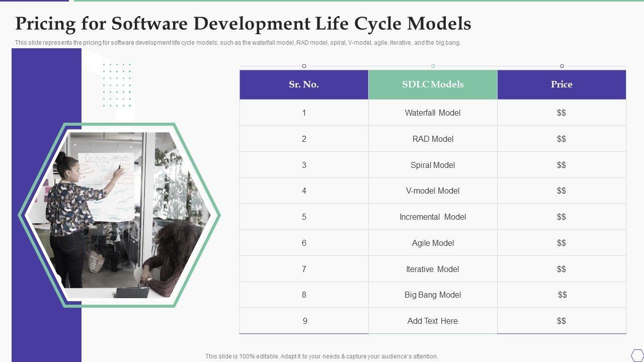Viewport: 644px width, 362px height.
Task: Click the 'Waterfall Model' cell
Action: [433, 113]
